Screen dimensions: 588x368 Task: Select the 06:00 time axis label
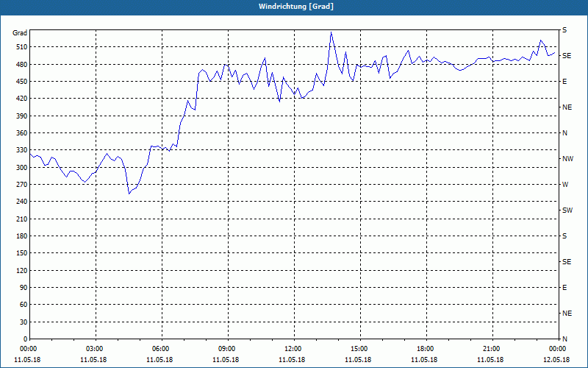coord(162,349)
